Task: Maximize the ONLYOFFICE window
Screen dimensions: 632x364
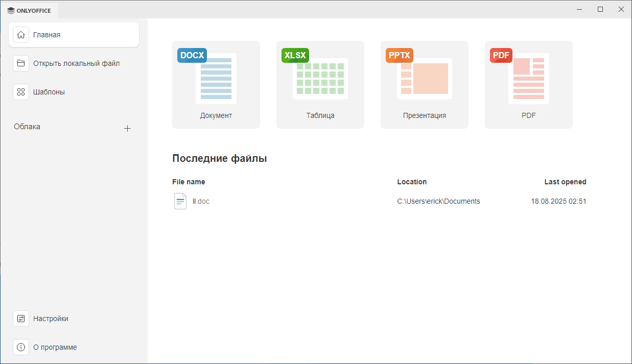Action: click(600, 9)
